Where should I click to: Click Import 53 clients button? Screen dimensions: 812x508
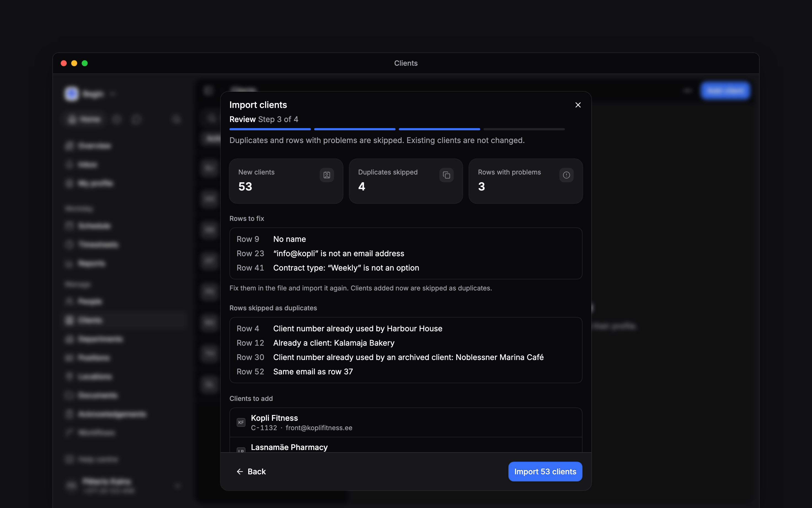(545, 471)
